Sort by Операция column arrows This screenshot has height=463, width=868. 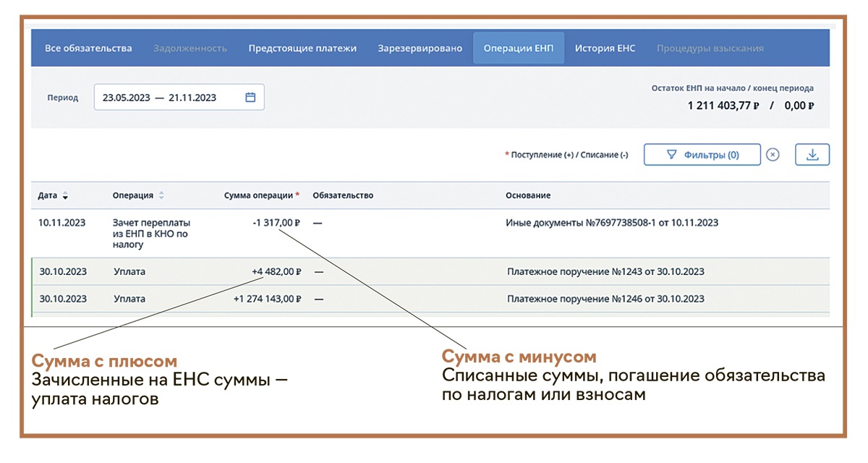click(x=161, y=196)
